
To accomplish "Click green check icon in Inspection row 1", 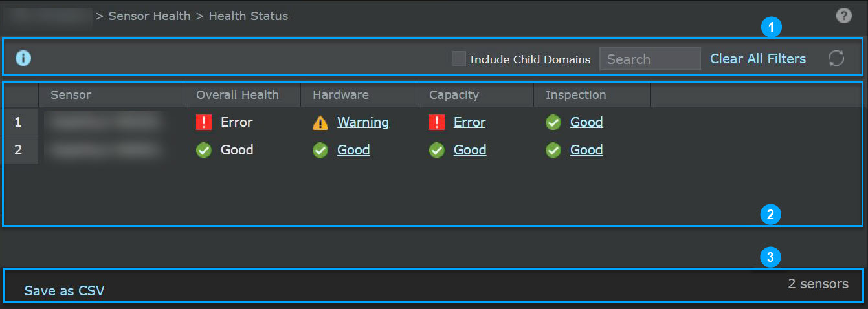I will point(553,122).
